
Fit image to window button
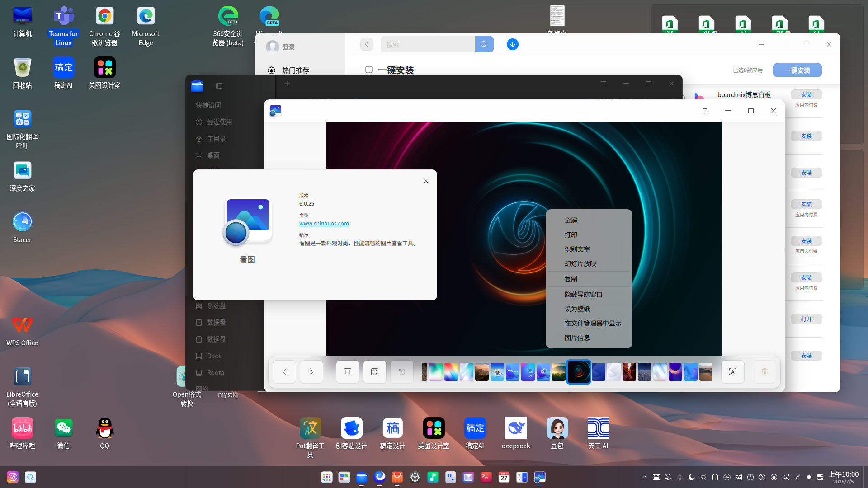(375, 372)
